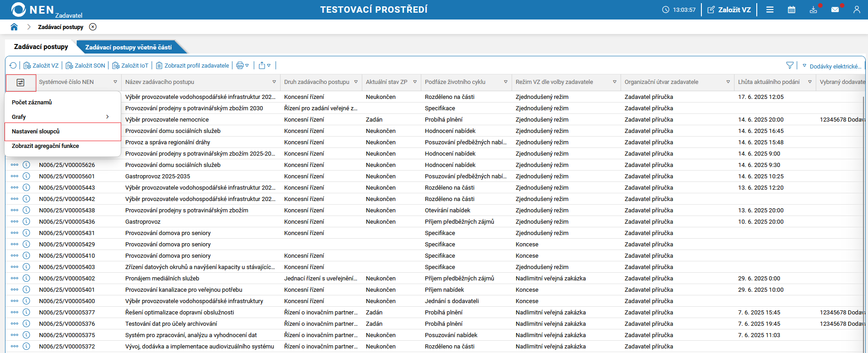Click the filter funnel icon
Viewport: 868px width, 353px height.
(790, 65)
